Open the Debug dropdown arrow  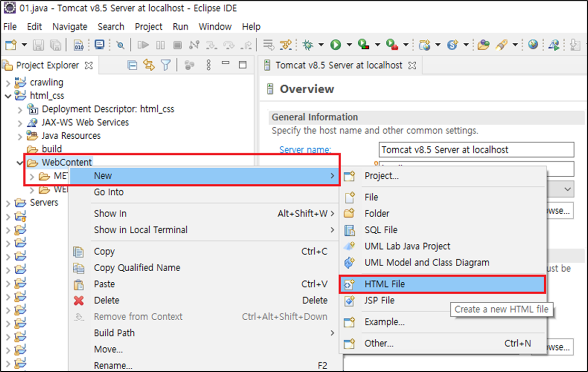[321, 45]
